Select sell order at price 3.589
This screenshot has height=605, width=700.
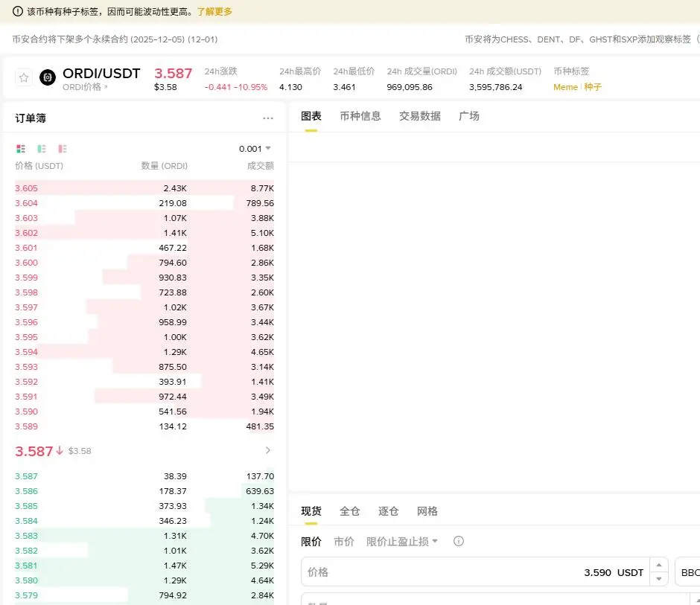(x=144, y=426)
